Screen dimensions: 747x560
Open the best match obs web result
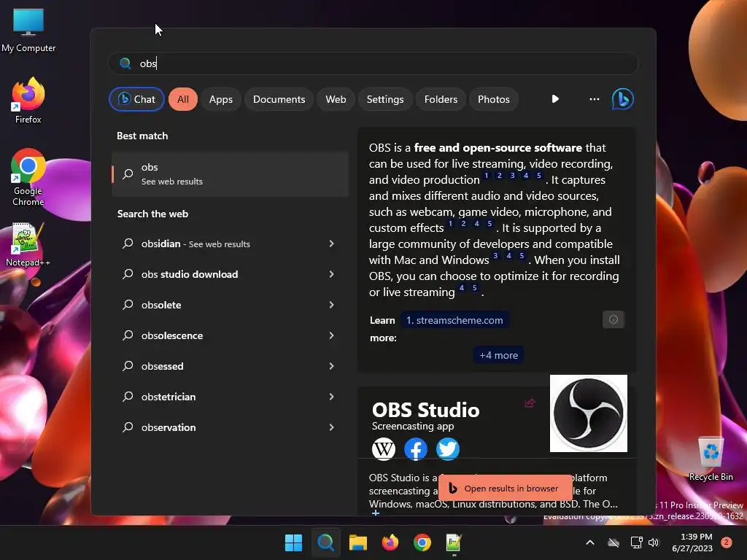click(x=231, y=174)
